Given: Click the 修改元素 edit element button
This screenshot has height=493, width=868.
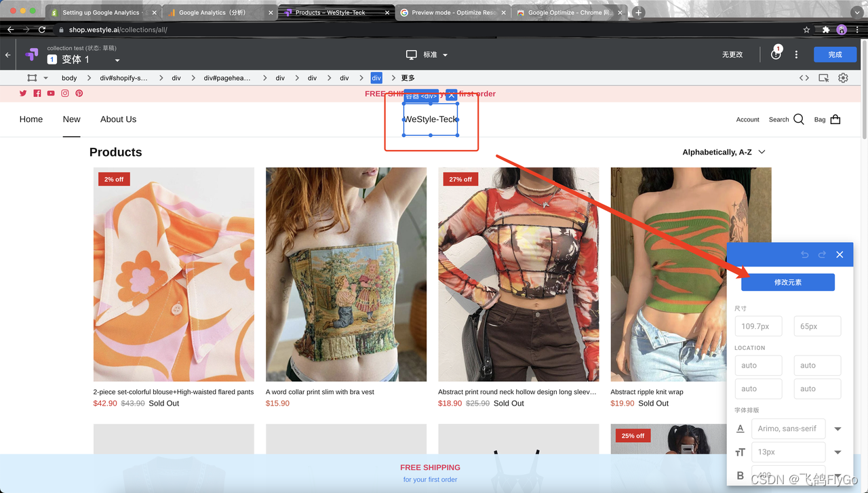Looking at the screenshot, I should pyautogui.click(x=788, y=282).
